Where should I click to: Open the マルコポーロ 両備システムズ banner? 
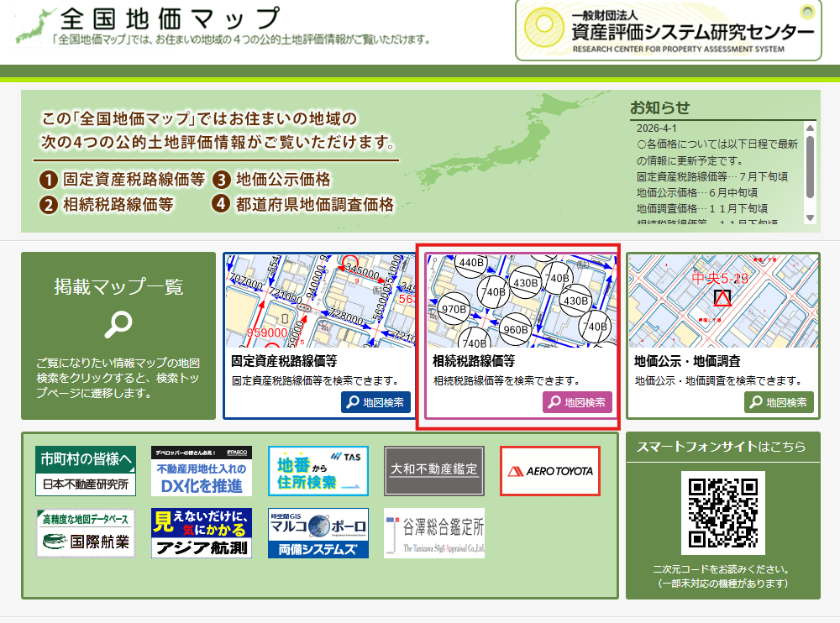(x=318, y=533)
